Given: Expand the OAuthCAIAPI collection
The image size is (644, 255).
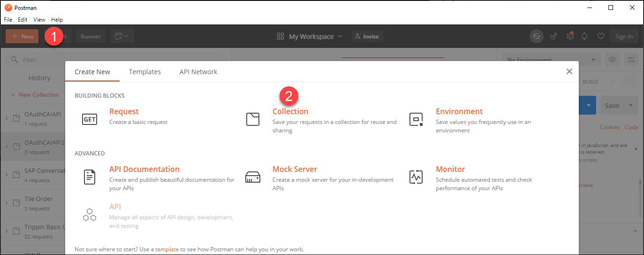Looking at the screenshot, I should pyautogui.click(x=7, y=118).
